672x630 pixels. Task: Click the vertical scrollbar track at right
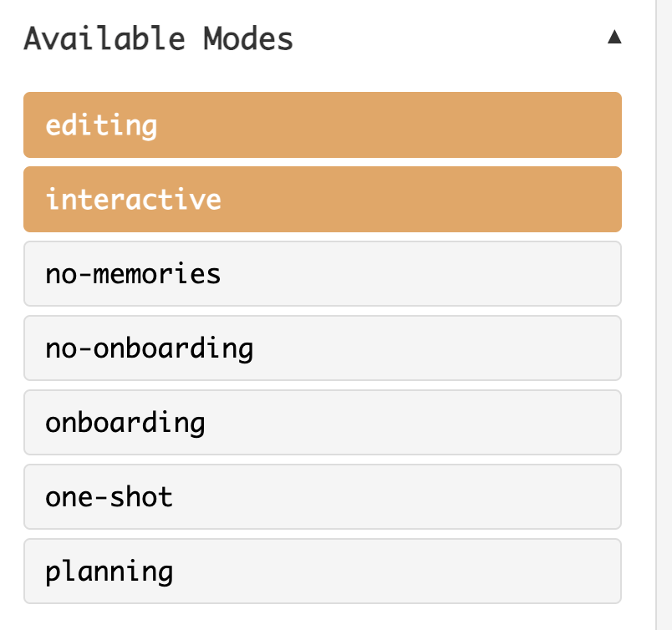[x=664, y=315]
